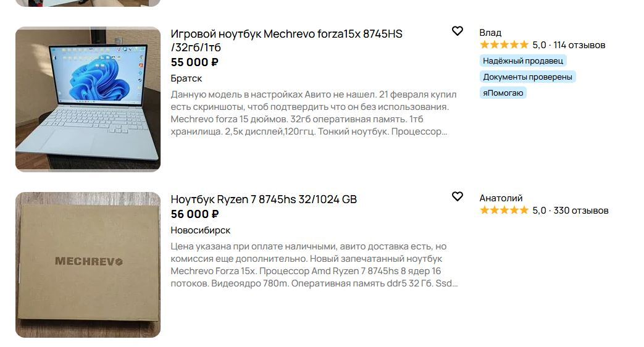Favorite the Mechrevo forza15x listing with heart
Viewport: 644px width, 347px height.
(x=457, y=31)
